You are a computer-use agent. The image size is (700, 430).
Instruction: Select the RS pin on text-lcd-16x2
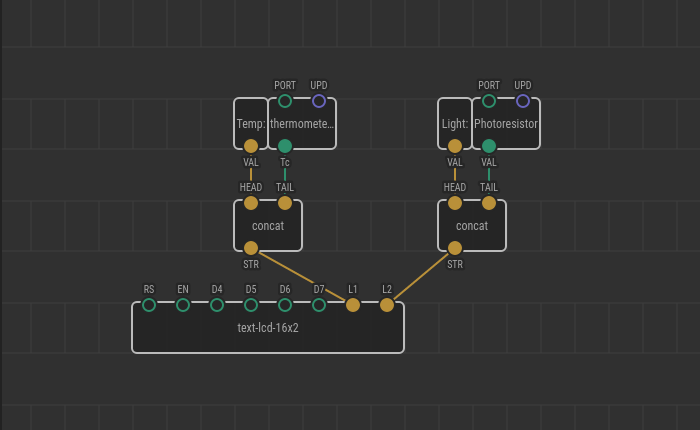[149, 305]
